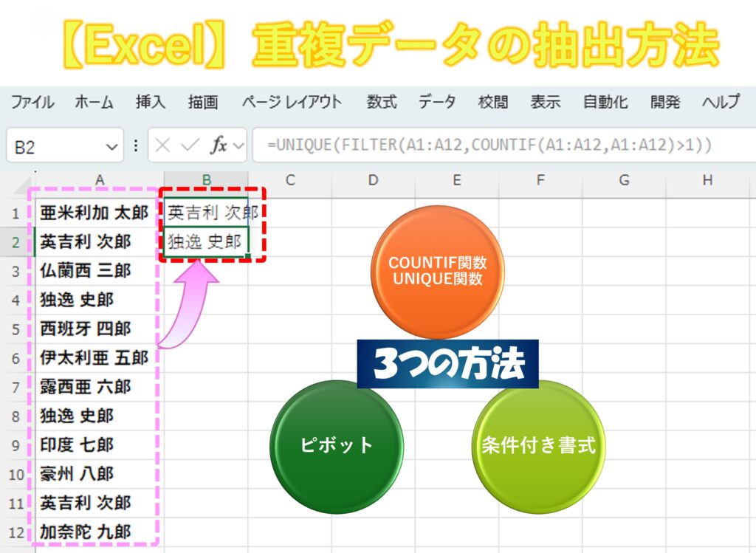Click cell A3 仏蘭西 三郎
The image size is (756, 553).
coord(100,270)
